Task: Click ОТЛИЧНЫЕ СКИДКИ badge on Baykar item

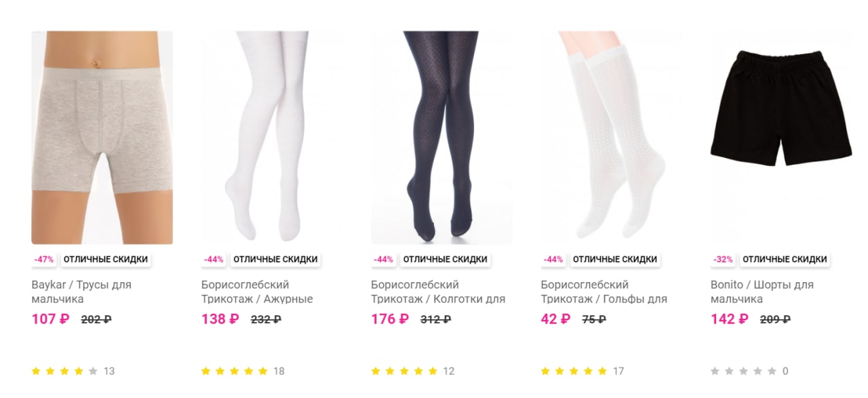Action: click(x=106, y=259)
